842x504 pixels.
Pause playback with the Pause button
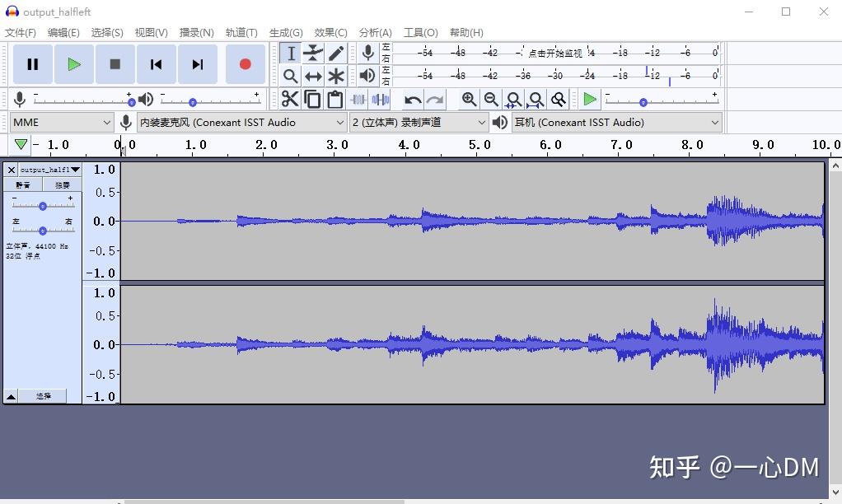pos(33,64)
